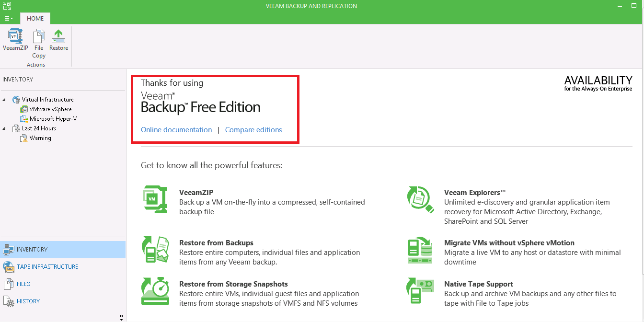644x322 pixels.
Task: Select Virtual Infrastructure in inventory tree
Action: click(x=47, y=100)
